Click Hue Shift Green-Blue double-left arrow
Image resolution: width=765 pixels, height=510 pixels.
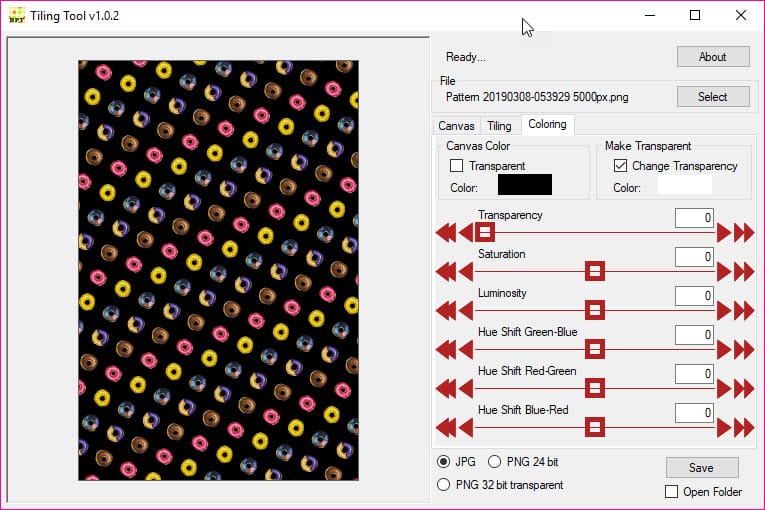pos(446,350)
